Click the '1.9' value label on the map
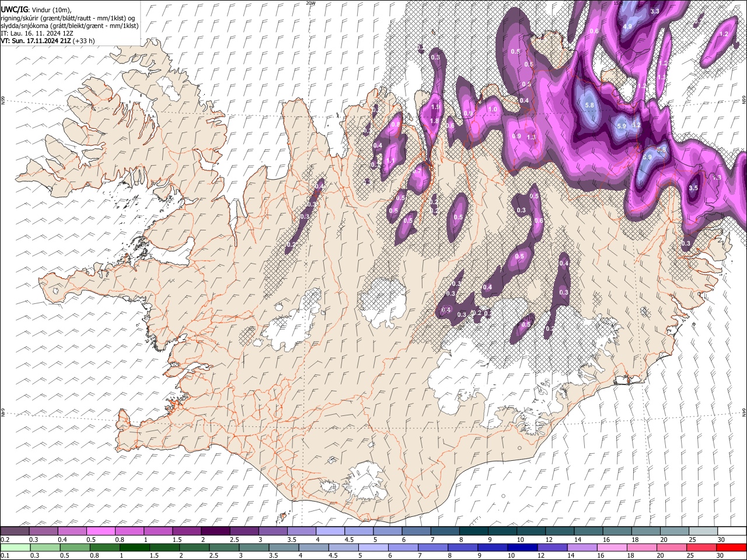 [x=435, y=107]
